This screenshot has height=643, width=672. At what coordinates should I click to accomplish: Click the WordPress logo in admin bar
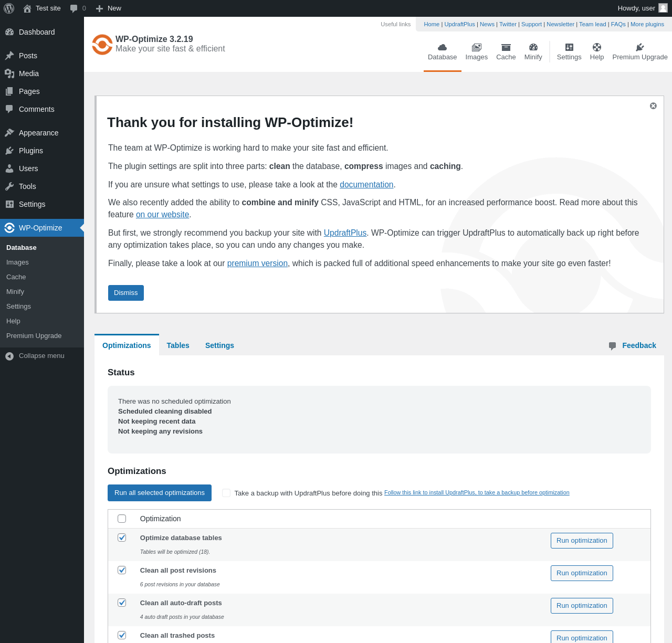9,8
